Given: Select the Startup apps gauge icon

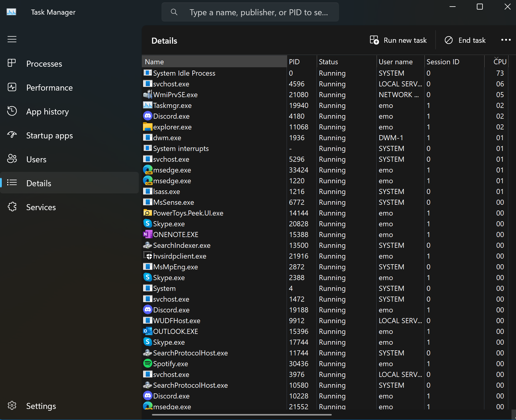Looking at the screenshot, I should pos(12,135).
